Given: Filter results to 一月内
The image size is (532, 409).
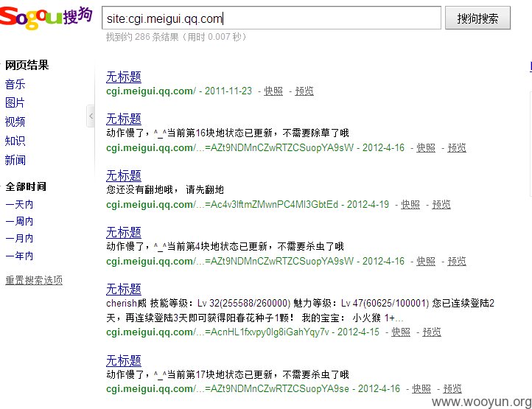Looking at the screenshot, I should pos(19,238).
